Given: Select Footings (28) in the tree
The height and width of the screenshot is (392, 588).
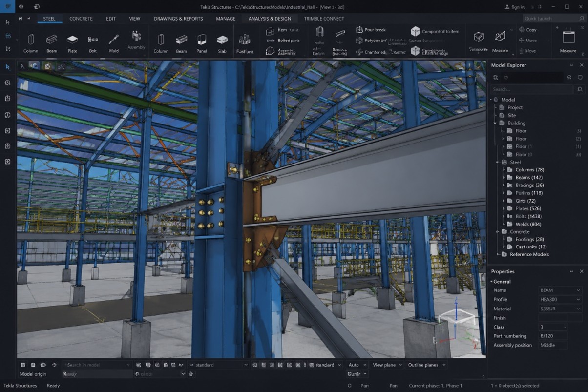Looking at the screenshot, I should 530,240.
